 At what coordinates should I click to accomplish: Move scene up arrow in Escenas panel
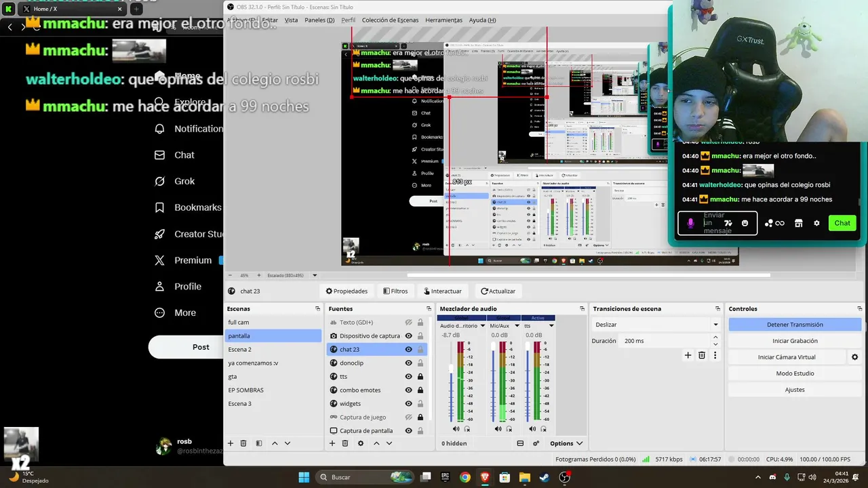pos(275,443)
